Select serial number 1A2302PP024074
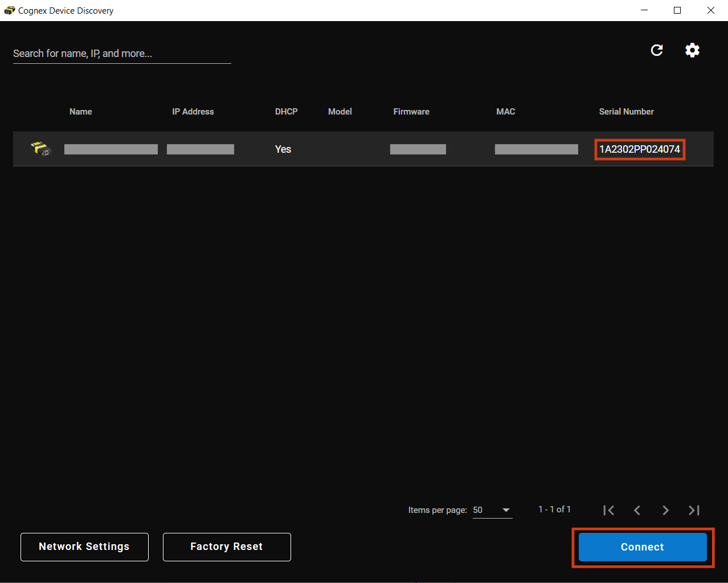The height and width of the screenshot is (583, 728). [639, 149]
